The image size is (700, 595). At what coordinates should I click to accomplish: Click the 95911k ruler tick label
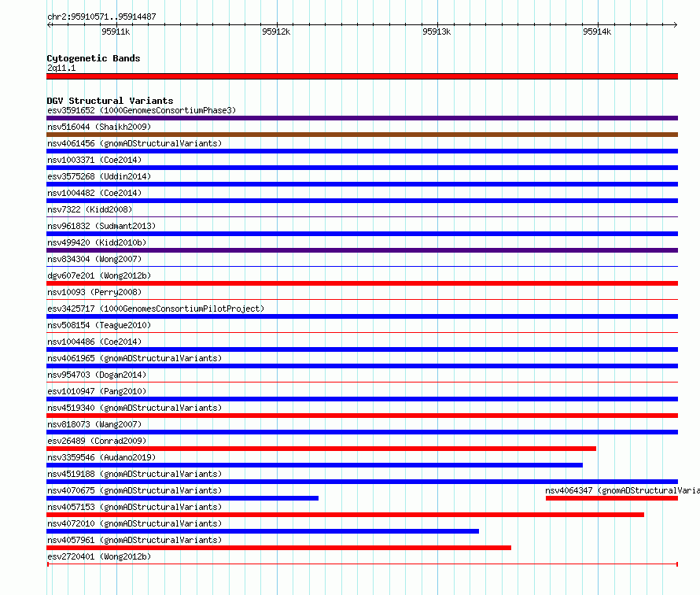116,31
